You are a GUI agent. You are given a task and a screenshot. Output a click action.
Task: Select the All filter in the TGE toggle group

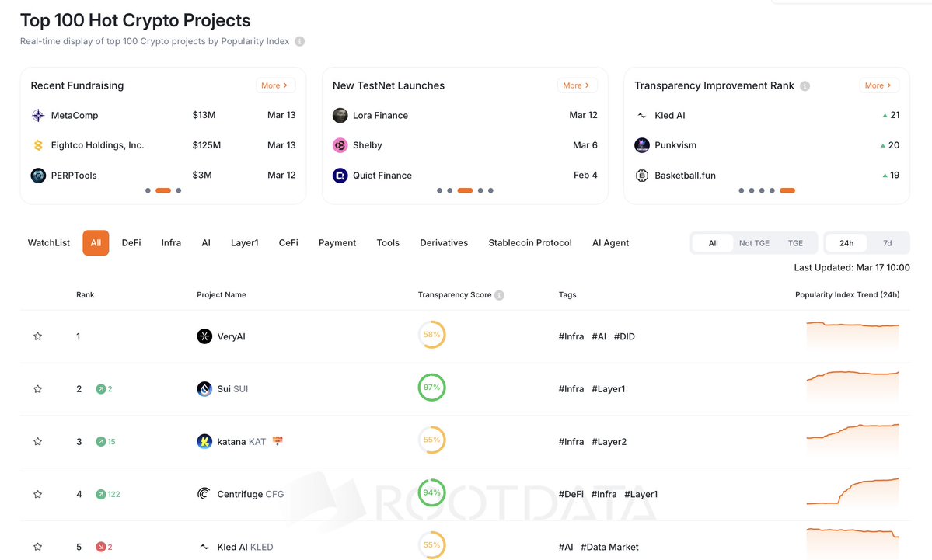click(713, 243)
